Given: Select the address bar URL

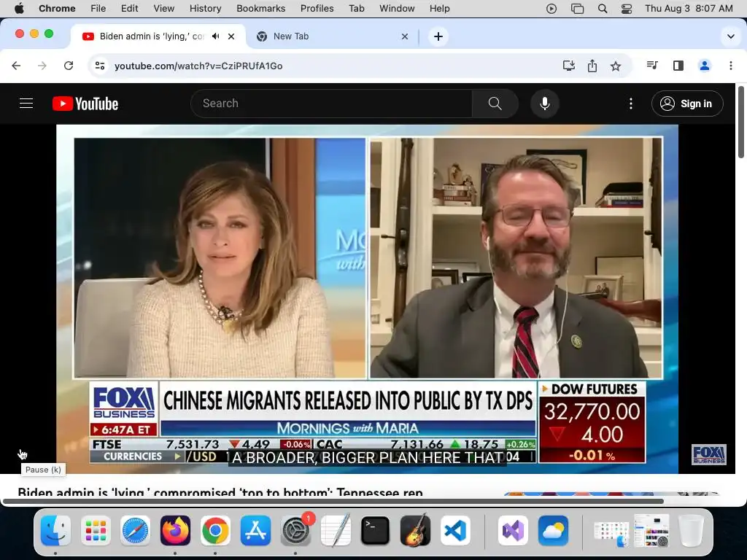Looking at the screenshot, I should (x=198, y=66).
